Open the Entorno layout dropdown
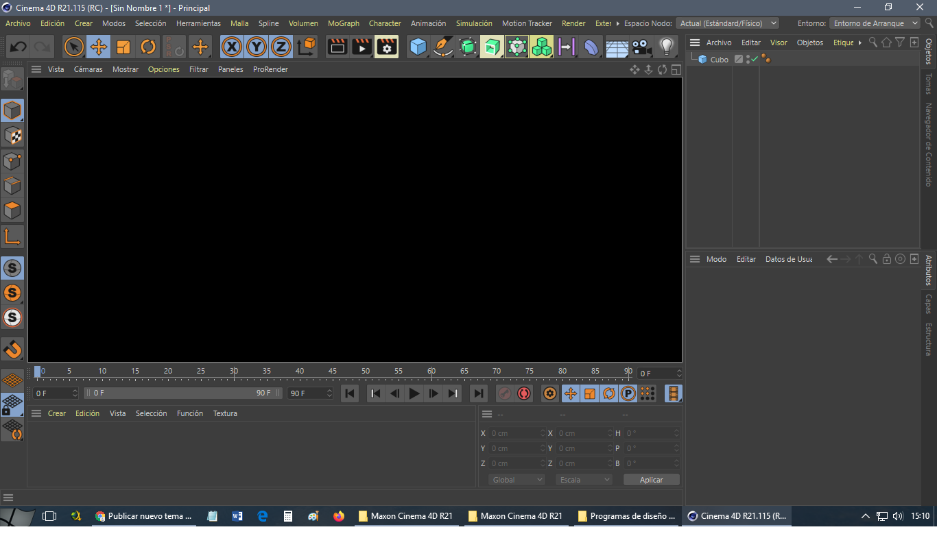The height and width of the screenshot is (560, 937). coord(874,23)
